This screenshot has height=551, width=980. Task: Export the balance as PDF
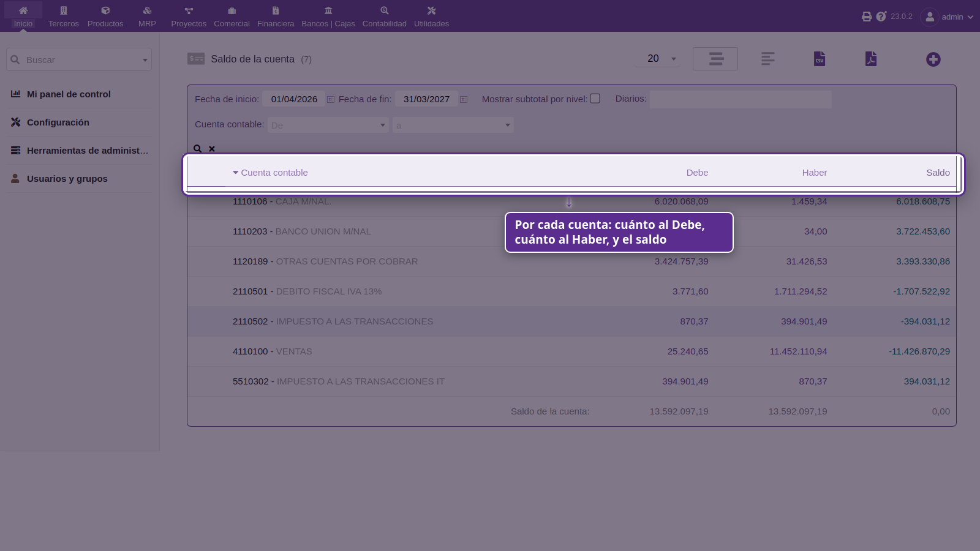click(871, 59)
